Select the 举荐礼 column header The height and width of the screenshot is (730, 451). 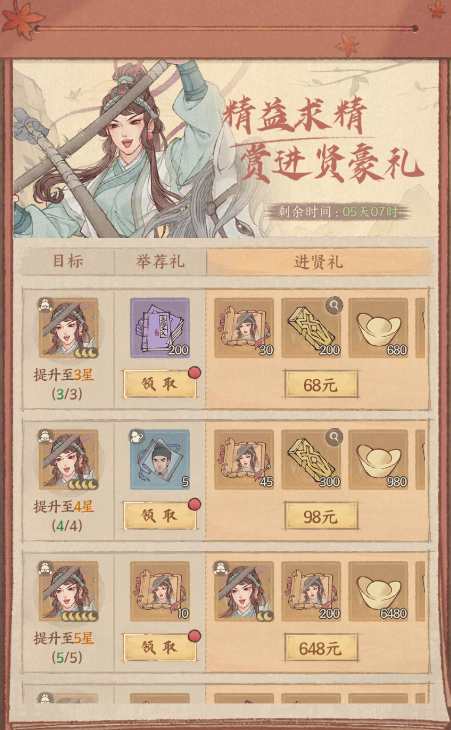[160, 262]
